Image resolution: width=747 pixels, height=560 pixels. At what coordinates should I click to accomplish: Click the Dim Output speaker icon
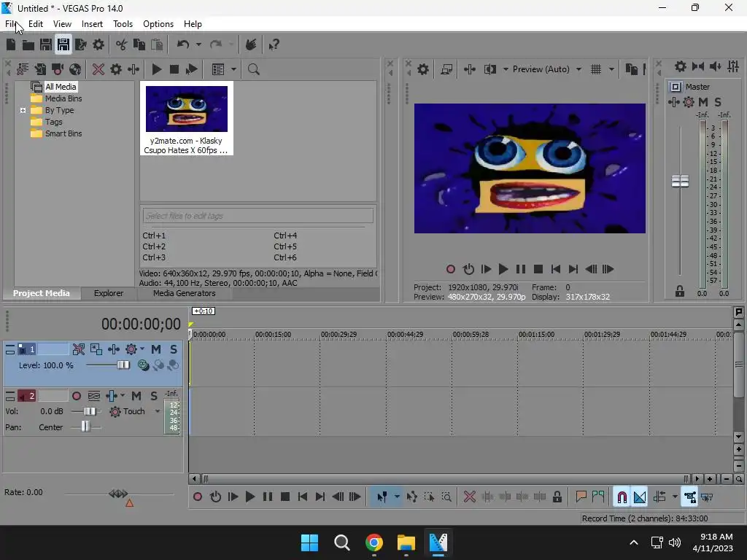point(716,66)
